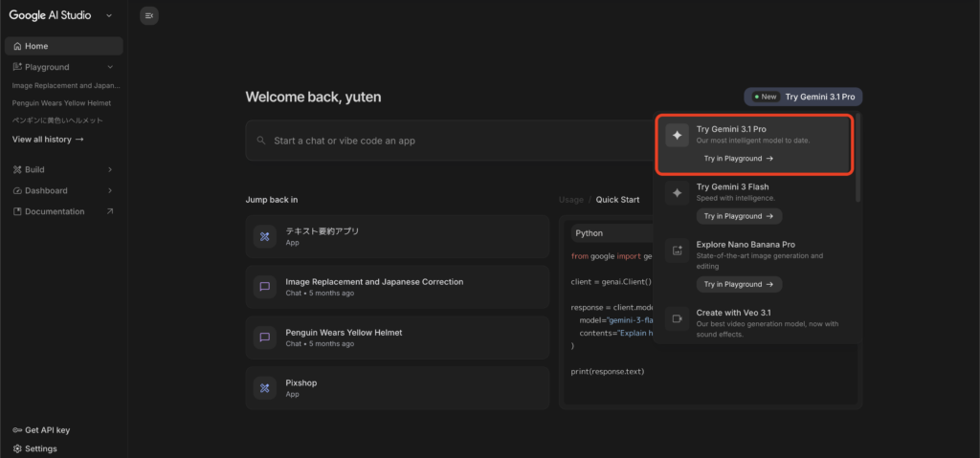Click the テキスト要約アプリ app icon
This screenshot has height=458, width=980.
point(265,236)
